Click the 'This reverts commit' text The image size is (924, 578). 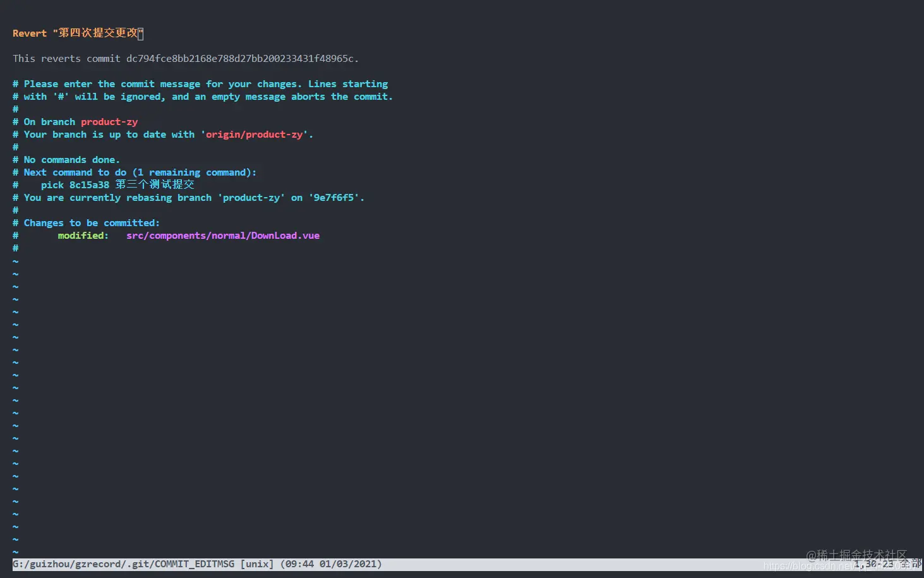click(66, 59)
